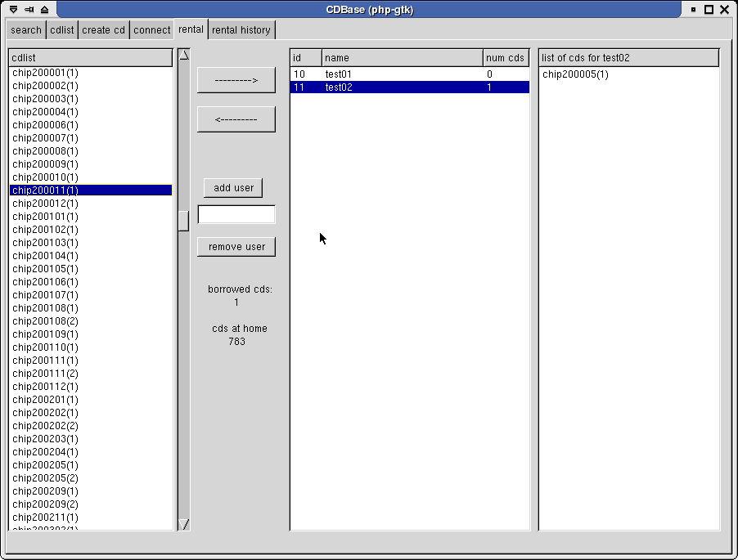Click the scroll up arrow of cdlist
The width and height of the screenshot is (738, 560).
[x=184, y=55]
